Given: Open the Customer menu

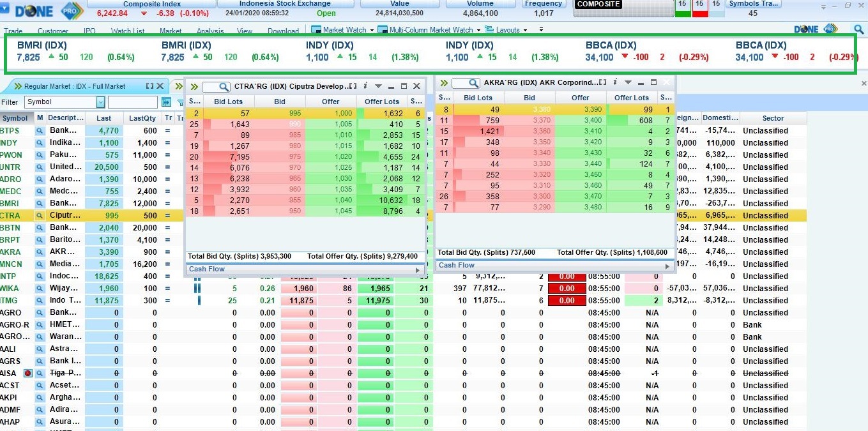Looking at the screenshot, I should pyautogui.click(x=53, y=31).
